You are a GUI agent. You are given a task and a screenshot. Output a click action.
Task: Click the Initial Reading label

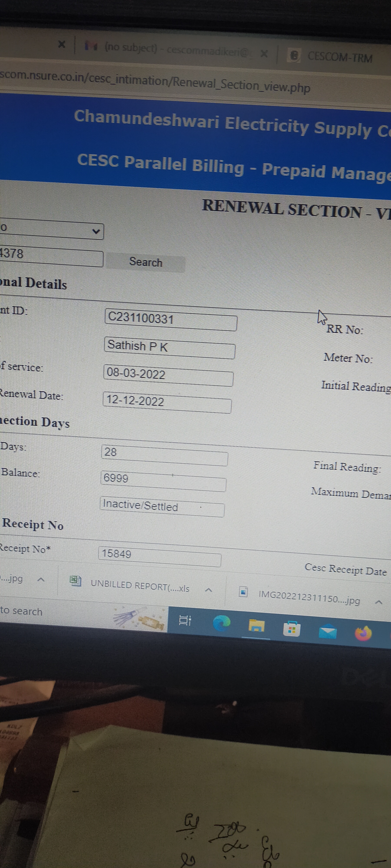(x=356, y=386)
